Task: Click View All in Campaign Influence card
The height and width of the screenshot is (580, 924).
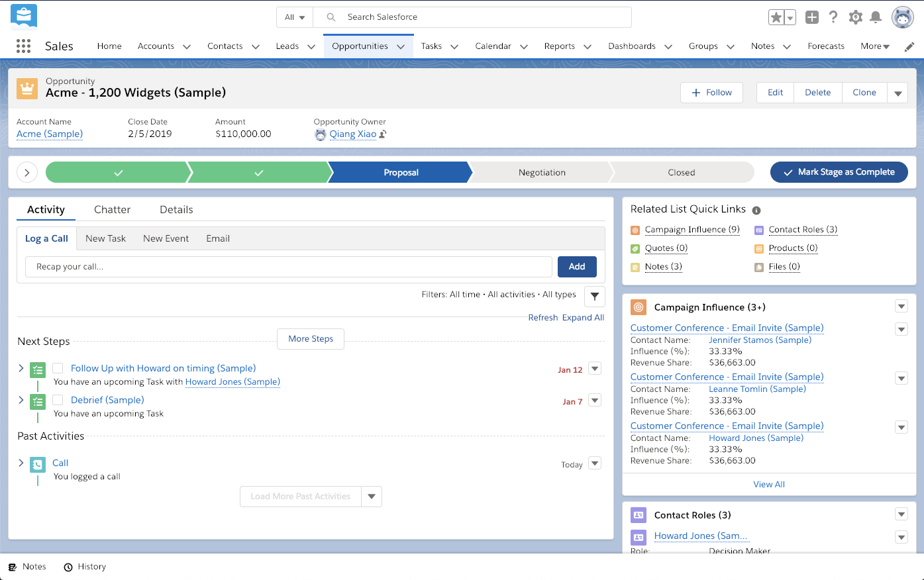Action: click(x=769, y=484)
